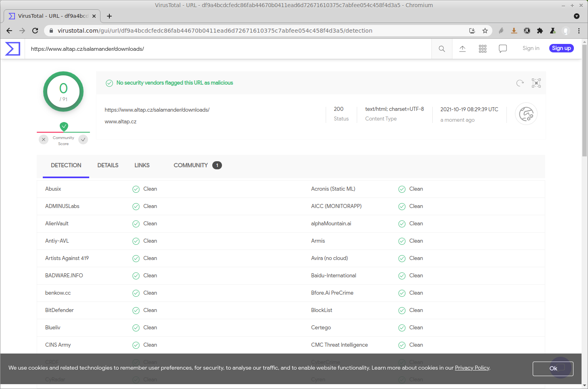Open the feedback speech bubble icon

pos(502,48)
